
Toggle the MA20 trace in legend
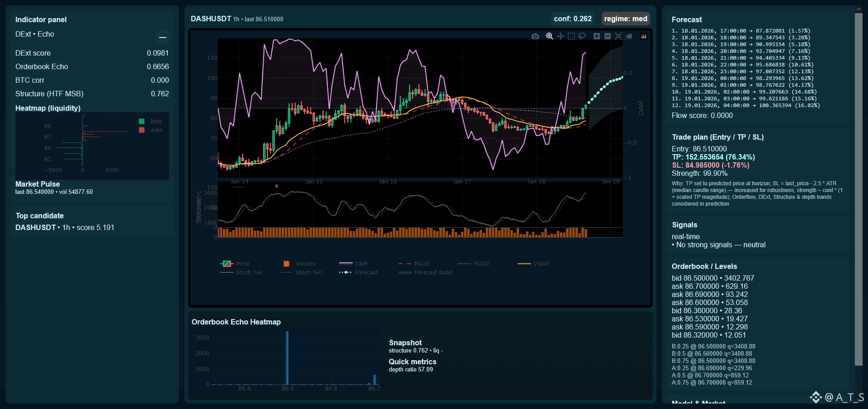(421, 264)
